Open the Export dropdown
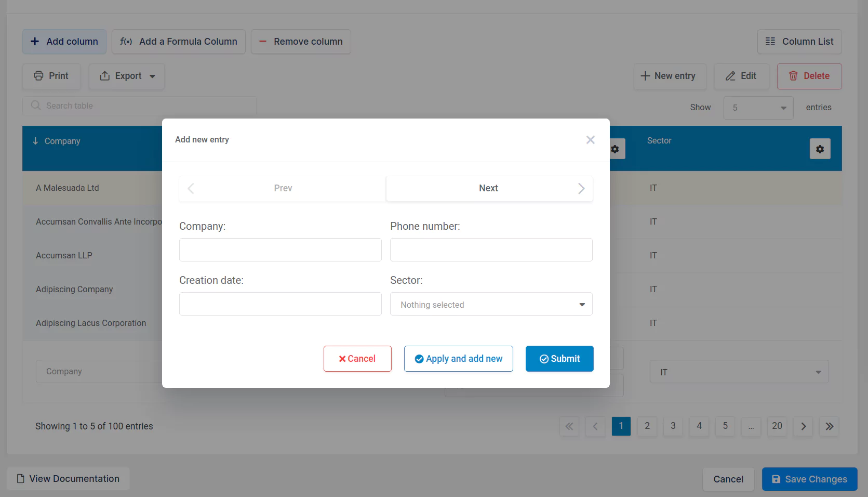Viewport: 868px width, 497px height. [127, 76]
